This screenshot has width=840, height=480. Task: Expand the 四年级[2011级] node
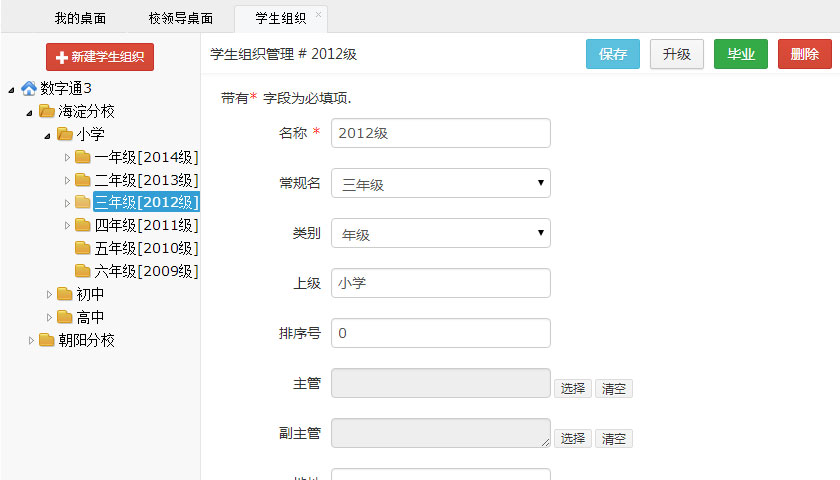67,226
